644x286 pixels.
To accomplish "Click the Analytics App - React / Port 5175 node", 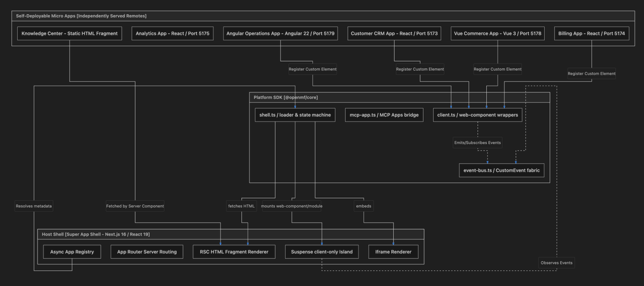I will [x=172, y=33].
